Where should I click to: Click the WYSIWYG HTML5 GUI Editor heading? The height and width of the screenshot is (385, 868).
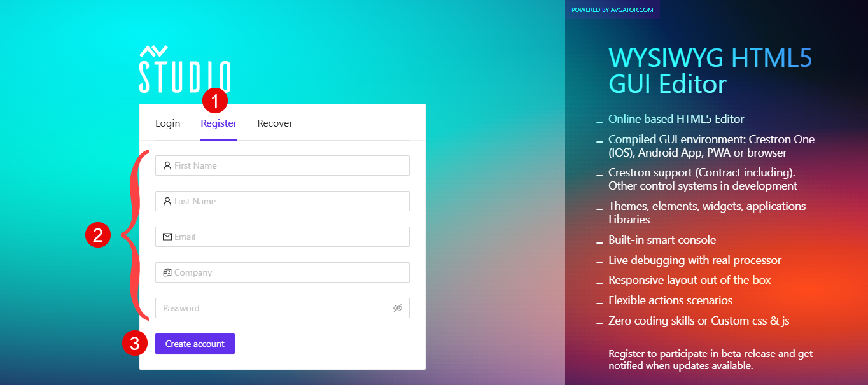click(x=710, y=71)
